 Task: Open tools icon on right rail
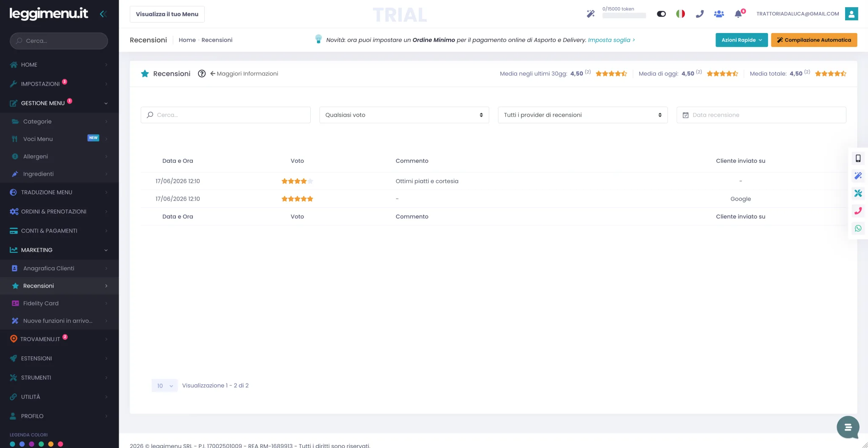(858, 193)
